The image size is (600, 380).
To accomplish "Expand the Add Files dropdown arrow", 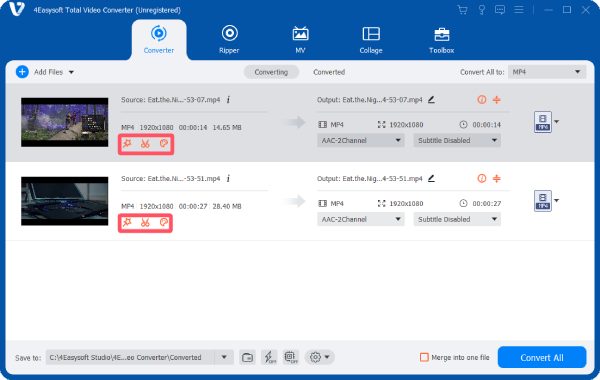I will coord(71,72).
